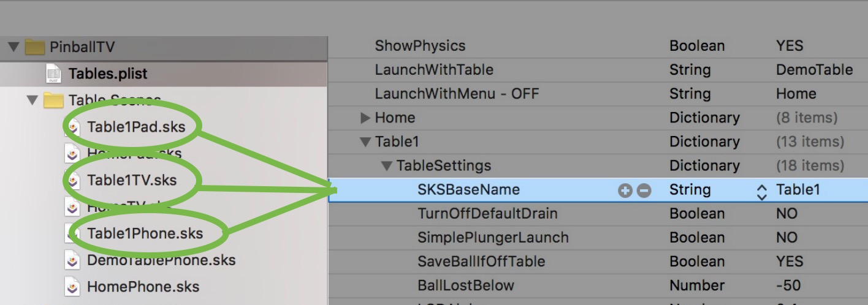
Task: Edit the LaunchWithTable value DemoTable
Action: pyautogui.click(x=814, y=70)
